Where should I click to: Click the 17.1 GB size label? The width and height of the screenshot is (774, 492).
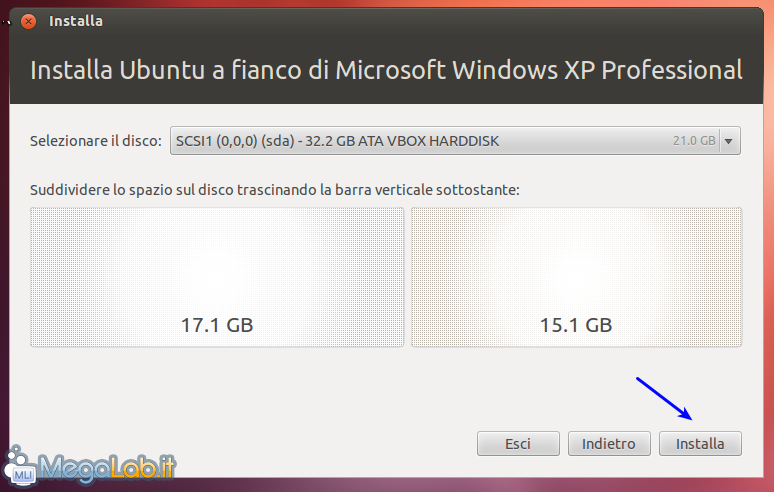[x=217, y=325]
